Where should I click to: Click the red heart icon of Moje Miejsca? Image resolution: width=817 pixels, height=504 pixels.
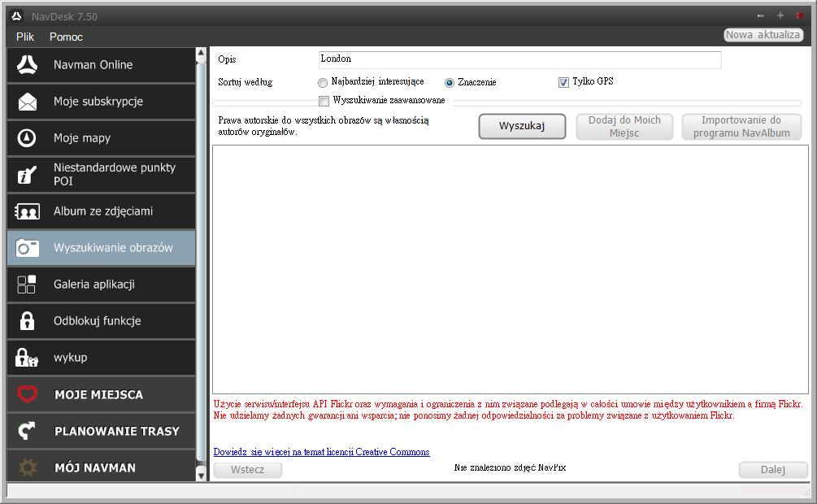pos(27,394)
